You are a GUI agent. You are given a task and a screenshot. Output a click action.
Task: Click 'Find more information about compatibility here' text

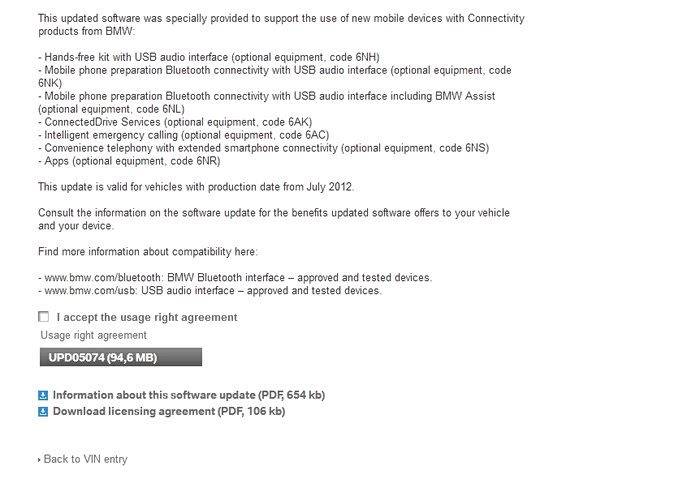point(148,251)
